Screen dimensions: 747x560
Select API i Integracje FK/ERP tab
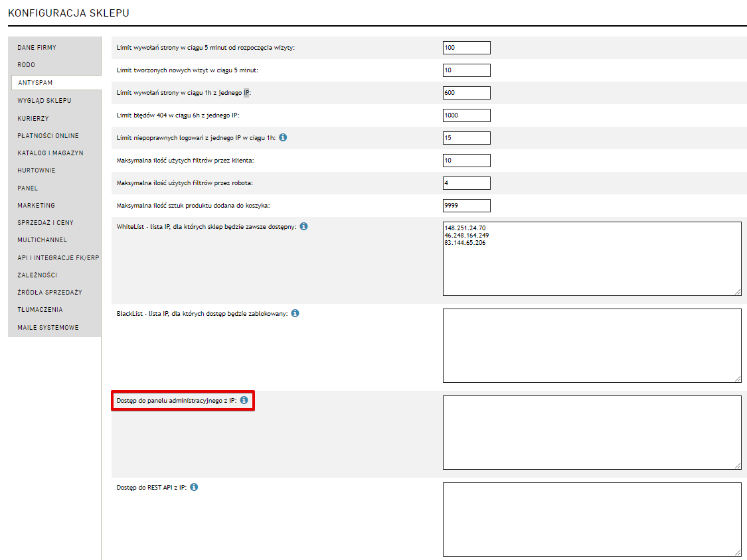(x=58, y=257)
